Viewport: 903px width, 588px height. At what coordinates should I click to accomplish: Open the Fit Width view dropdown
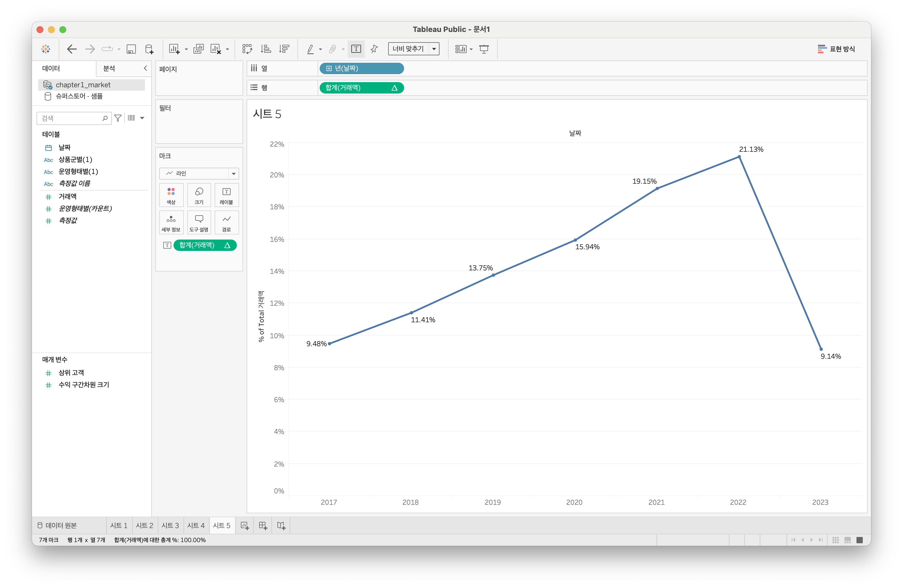(x=434, y=49)
